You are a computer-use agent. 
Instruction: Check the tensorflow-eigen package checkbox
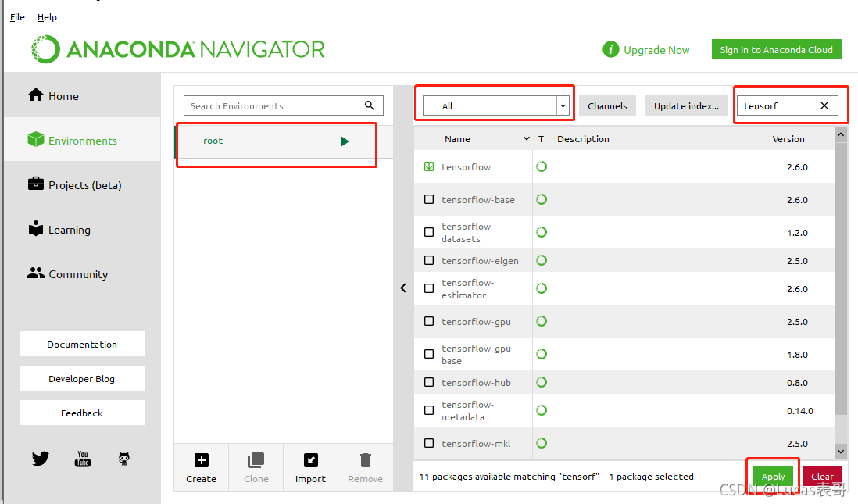429,260
